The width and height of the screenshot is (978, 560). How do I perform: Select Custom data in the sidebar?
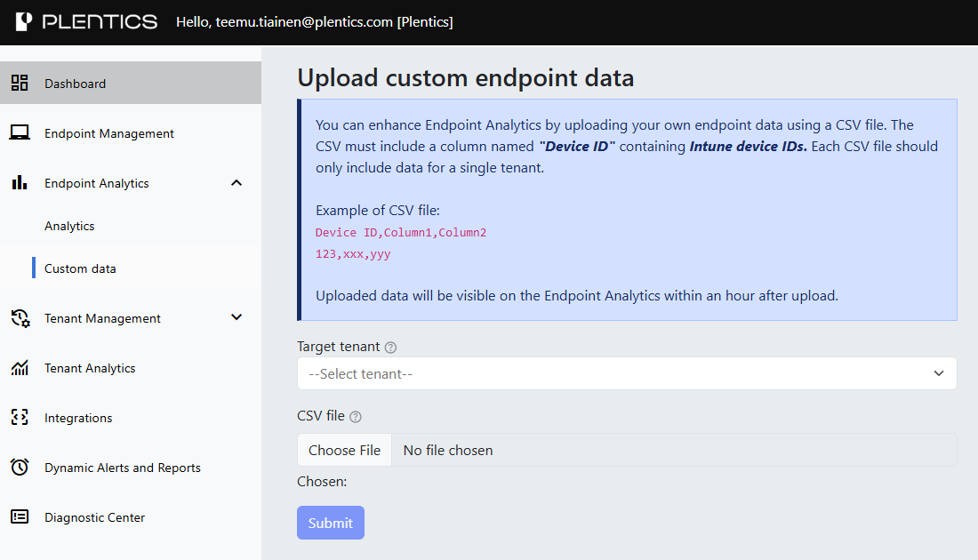pos(80,268)
